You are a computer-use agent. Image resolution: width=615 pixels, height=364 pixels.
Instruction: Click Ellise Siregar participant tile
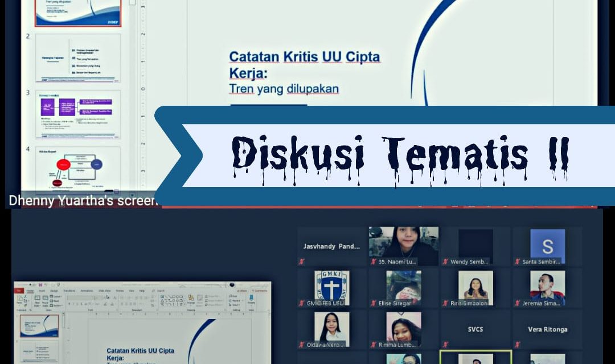click(404, 288)
